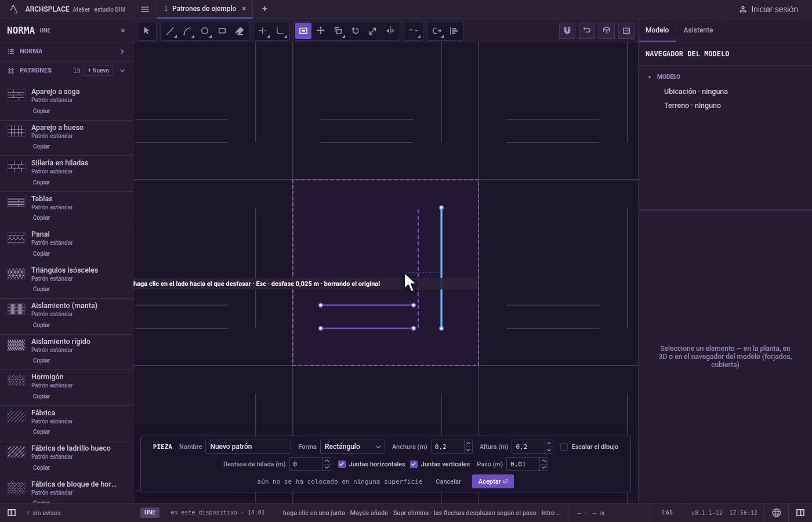Collapse the PATRONES section chevron
This screenshot has height=522, width=812.
[x=122, y=71]
